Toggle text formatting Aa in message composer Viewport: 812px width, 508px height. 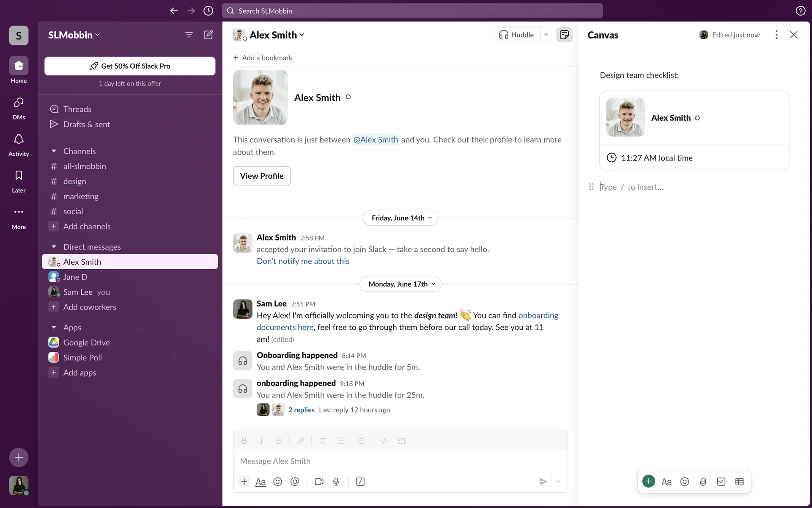pos(261,482)
